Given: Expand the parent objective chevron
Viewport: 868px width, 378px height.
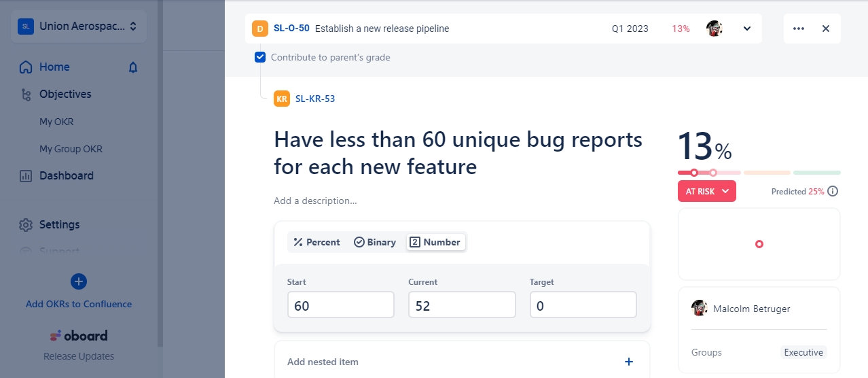Looking at the screenshot, I should [747, 29].
